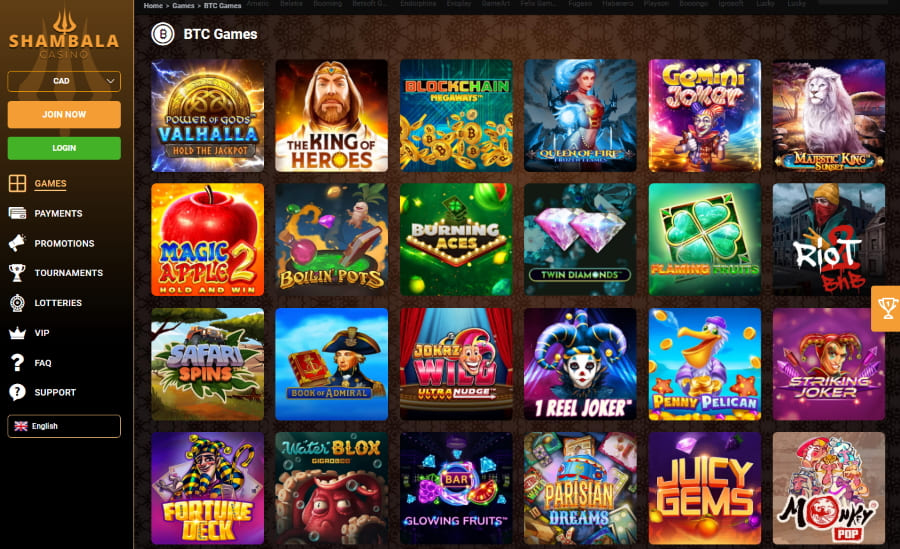Expand the CAD currency dropdown
Image resolution: width=900 pixels, height=549 pixels.
click(x=64, y=81)
